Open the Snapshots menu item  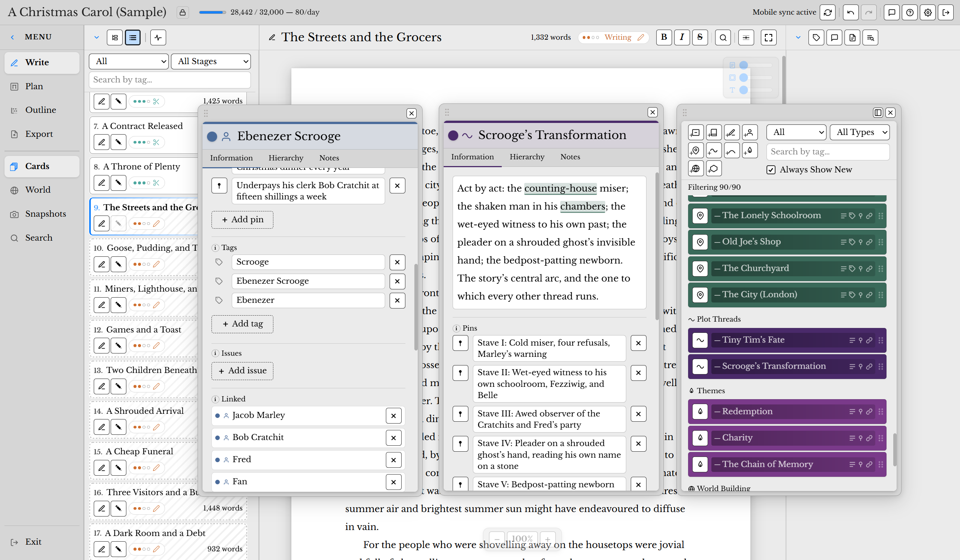[x=42, y=214]
